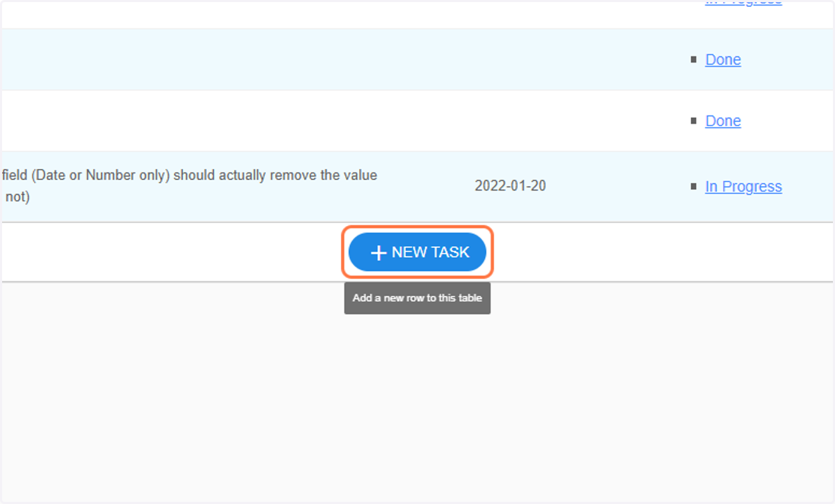Click the "Add a new row to this table" tooltip

click(417, 298)
